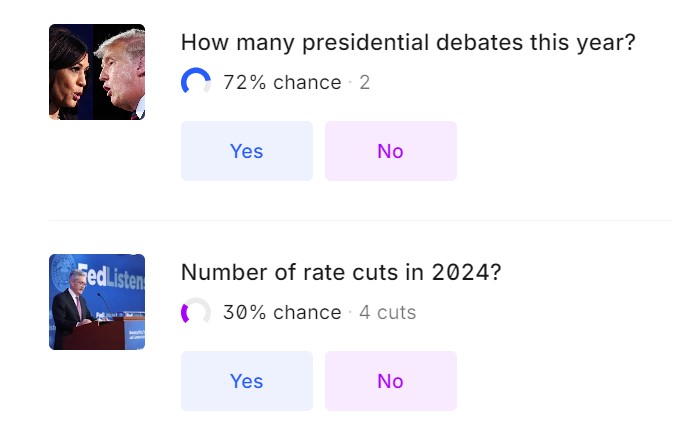The width and height of the screenshot is (673, 442).
Task: Click the purple 30% chance gauge icon
Action: pos(196,312)
